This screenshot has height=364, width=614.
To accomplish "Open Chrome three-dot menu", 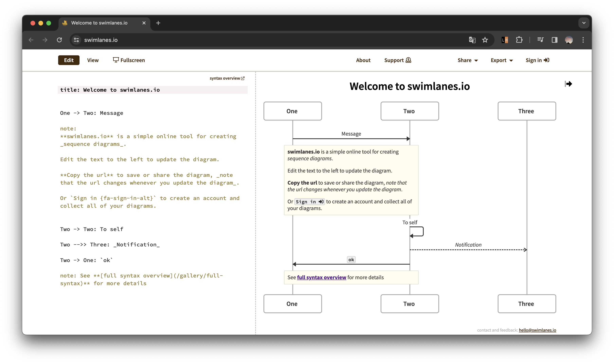I will (583, 40).
